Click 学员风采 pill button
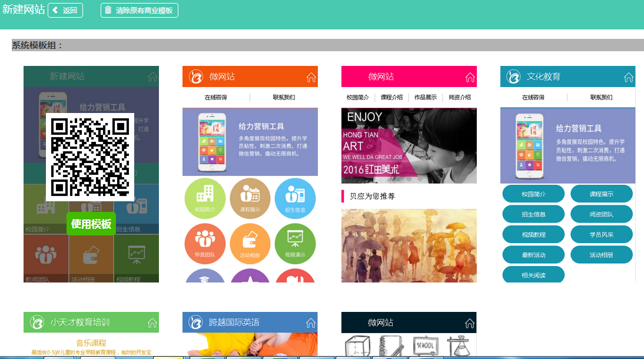 click(x=602, y=234)
